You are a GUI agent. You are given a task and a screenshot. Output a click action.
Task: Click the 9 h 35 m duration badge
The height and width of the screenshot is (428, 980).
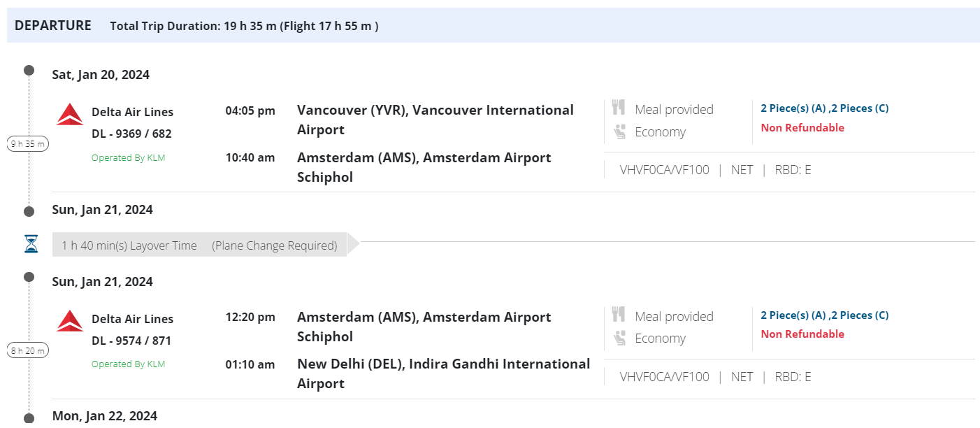tap(29, 144)
